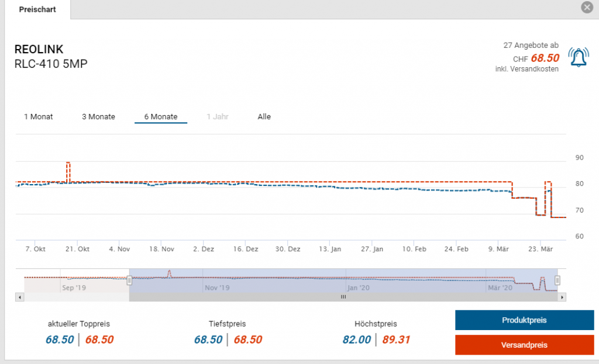The width and height of the screenshot is (599, 364).
Task: Click the CHF 68.50 offer price
Action: click(545, 58)
